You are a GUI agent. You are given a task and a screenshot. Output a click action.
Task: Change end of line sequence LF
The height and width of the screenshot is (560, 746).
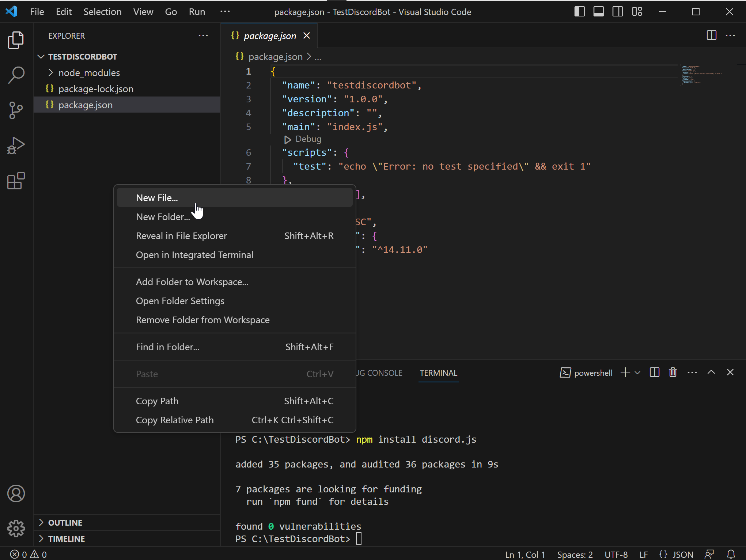coord(643,555)
